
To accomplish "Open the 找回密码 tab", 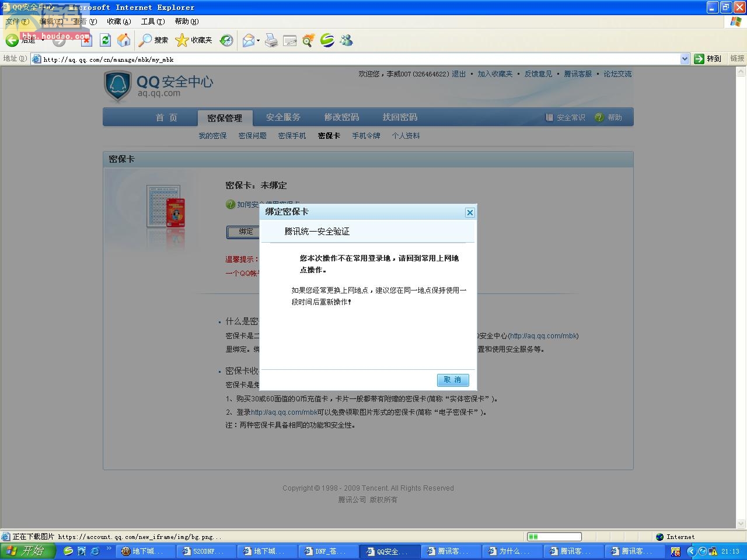I will [400, 117].
